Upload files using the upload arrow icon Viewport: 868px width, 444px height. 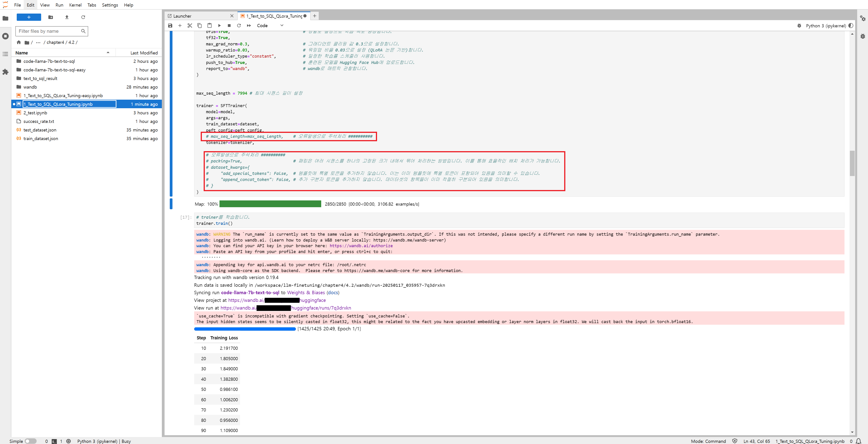tap(67, 17)
